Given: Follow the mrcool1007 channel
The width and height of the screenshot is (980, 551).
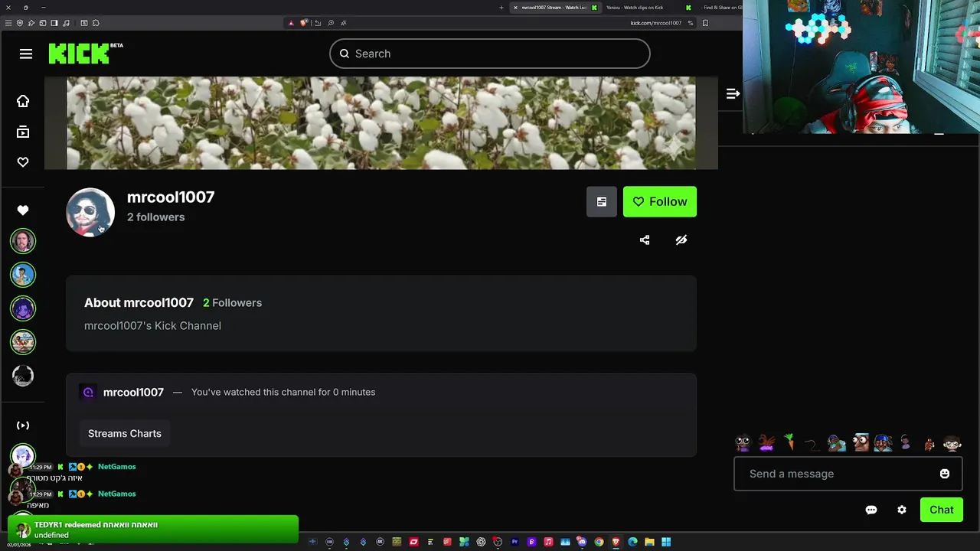Looking at the screenshot, I should 660,201.
